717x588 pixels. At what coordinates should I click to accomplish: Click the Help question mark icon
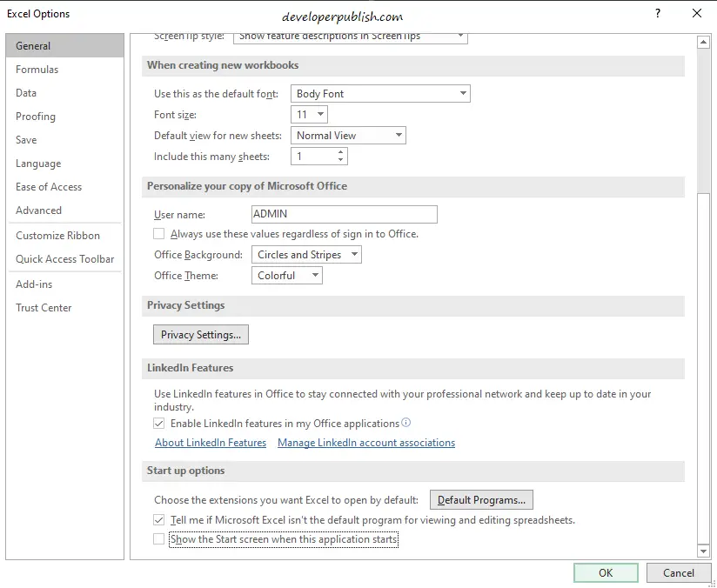pos(658,13)
